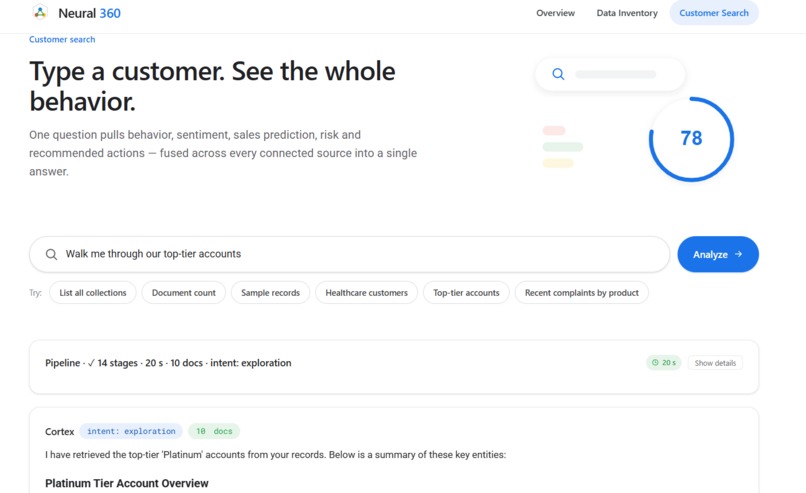Open the Overview tab

click(555, 13)
